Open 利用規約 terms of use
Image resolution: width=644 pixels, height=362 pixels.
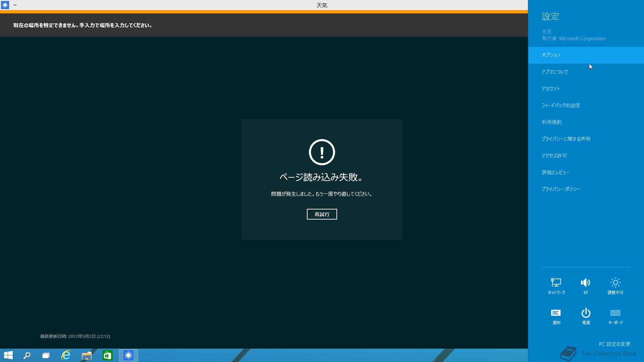[x=586, y=122]
